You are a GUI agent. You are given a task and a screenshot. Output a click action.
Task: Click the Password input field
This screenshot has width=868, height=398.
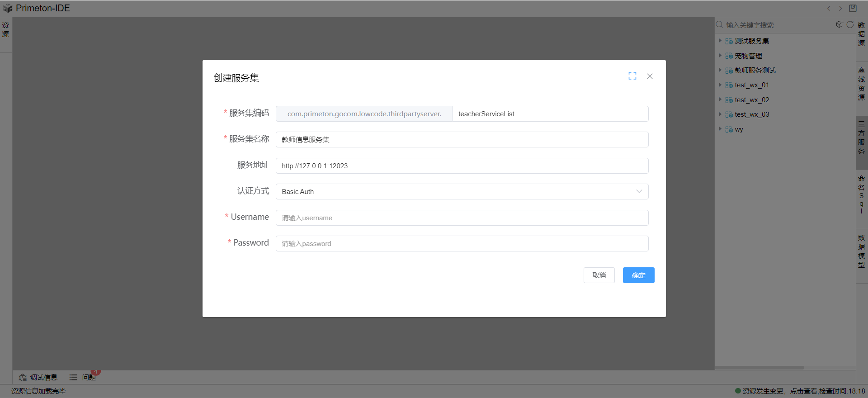click(462, 243)
